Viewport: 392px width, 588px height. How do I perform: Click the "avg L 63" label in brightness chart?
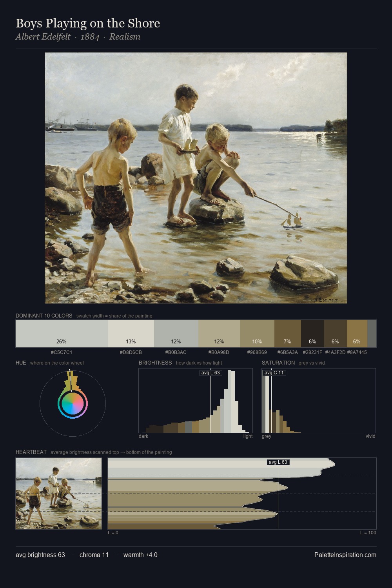pos(211,372)
